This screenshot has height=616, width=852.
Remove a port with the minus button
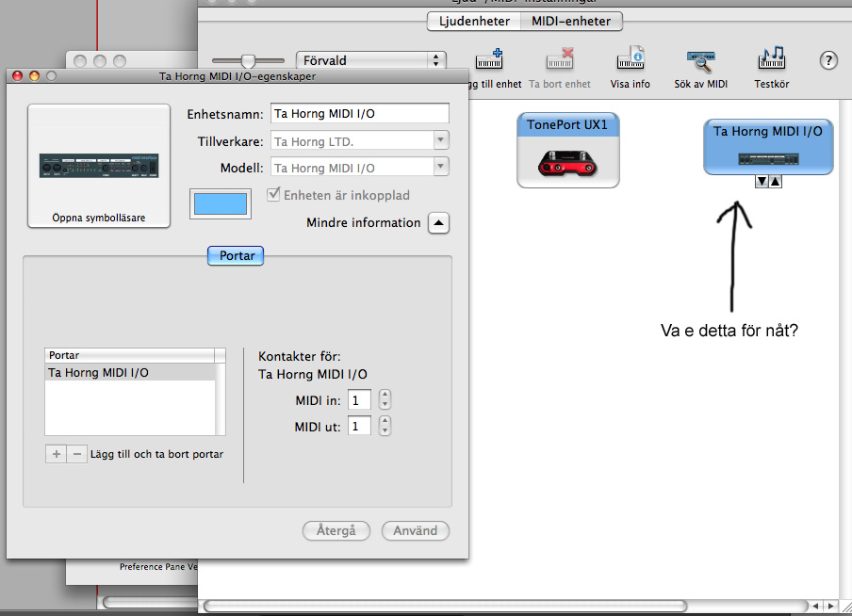coord(76,454)
